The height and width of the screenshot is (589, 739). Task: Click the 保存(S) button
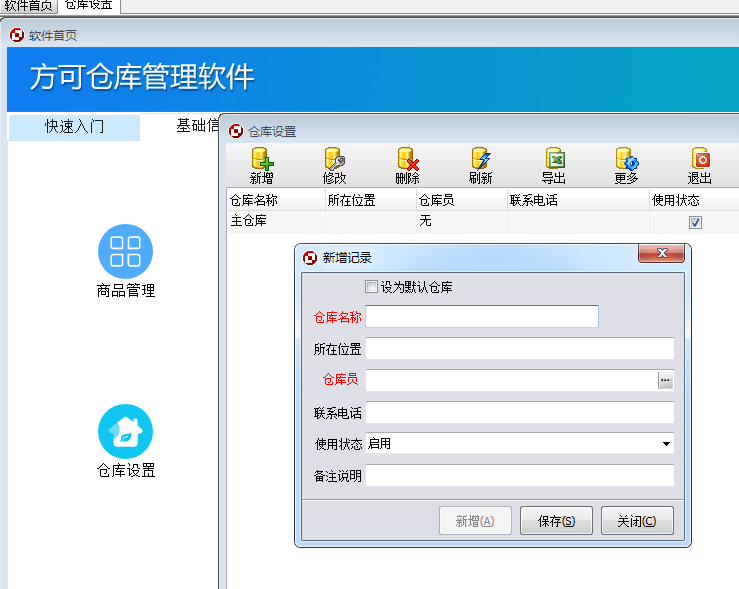(556, 521)
